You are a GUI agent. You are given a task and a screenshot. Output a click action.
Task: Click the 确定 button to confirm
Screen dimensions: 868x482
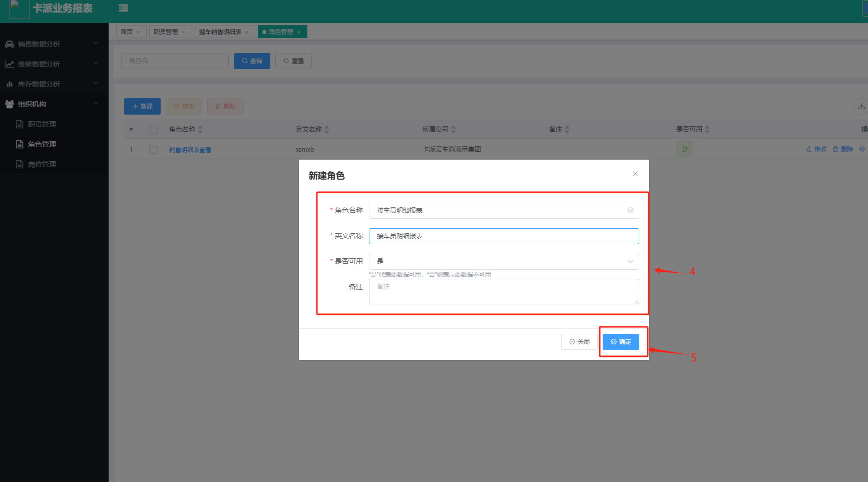(621, 342)
